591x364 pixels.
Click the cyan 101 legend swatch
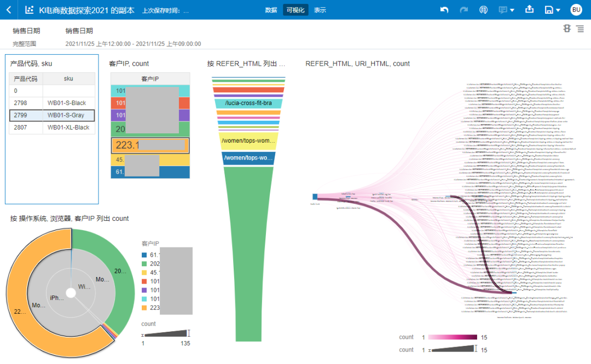coord(144,299)
